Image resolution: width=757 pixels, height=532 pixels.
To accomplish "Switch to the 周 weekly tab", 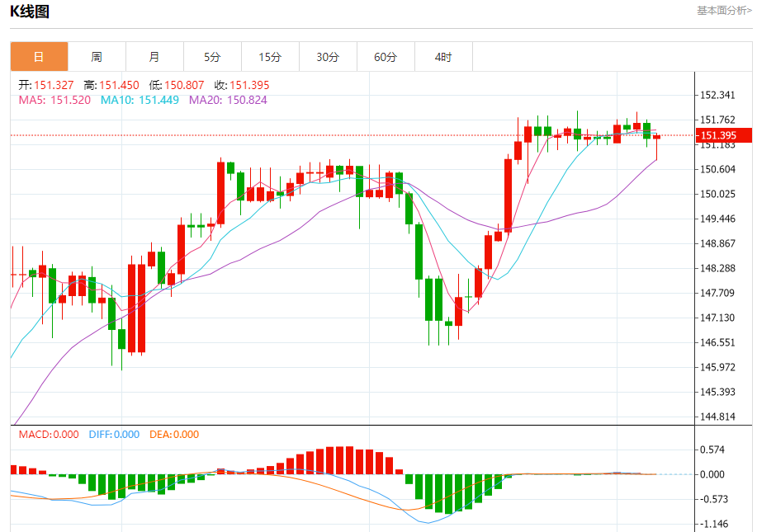I will (x=97, y=57).
